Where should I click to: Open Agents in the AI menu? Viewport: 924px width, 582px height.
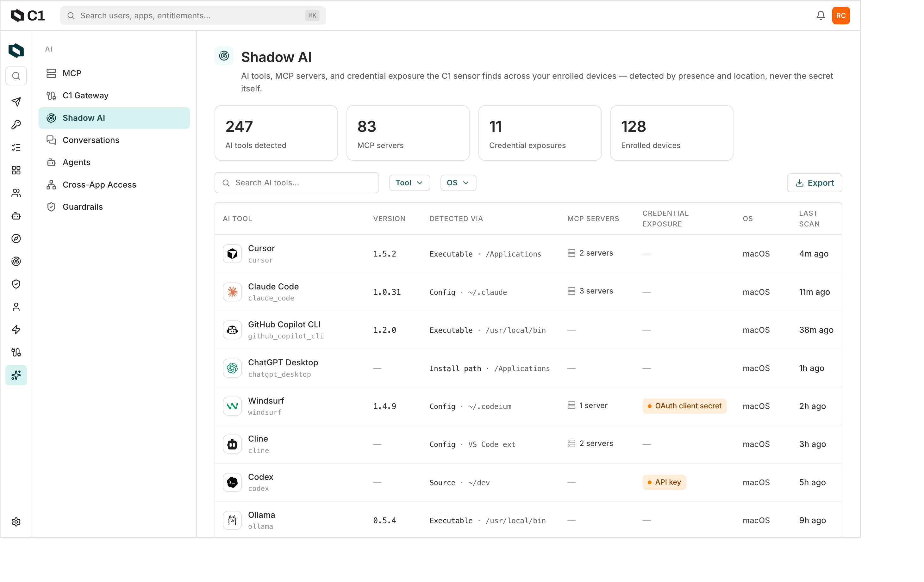(x=114, y=162)
